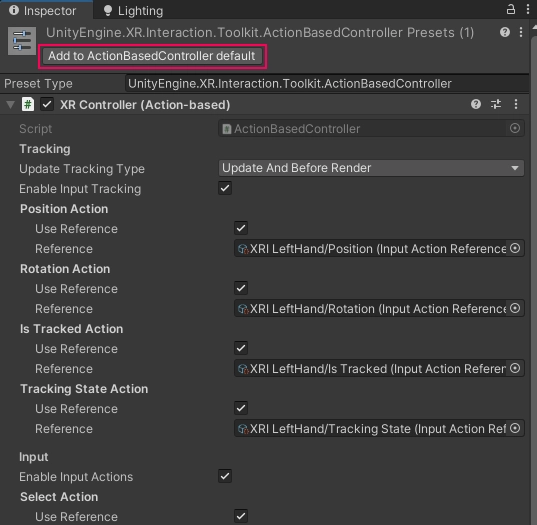The image size is (537, 525).
Task: Open object picker for Tracking State reference
Action: click(x=515, y=428)
